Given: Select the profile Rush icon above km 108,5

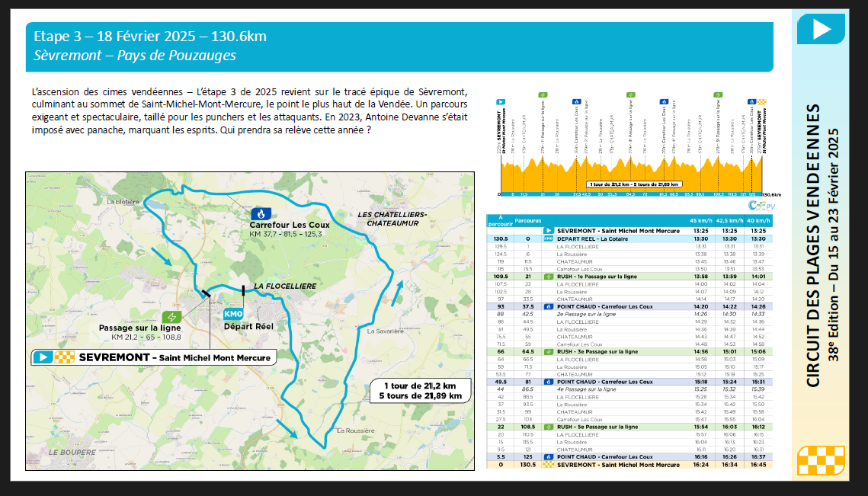Looking at the screenshot, I should pyautogui.click(x=718, y=94).
